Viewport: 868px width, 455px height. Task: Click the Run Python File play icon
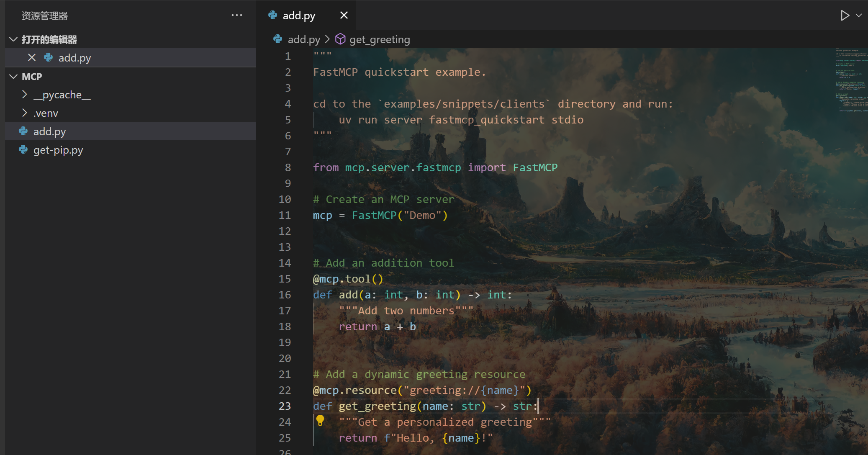pos(845,15)
